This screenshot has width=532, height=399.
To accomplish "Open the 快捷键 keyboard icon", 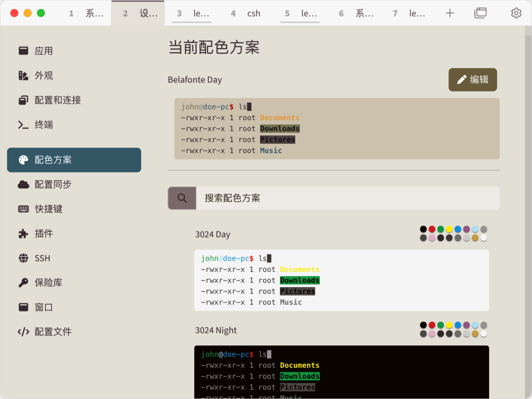I will [x=24, y=209].
